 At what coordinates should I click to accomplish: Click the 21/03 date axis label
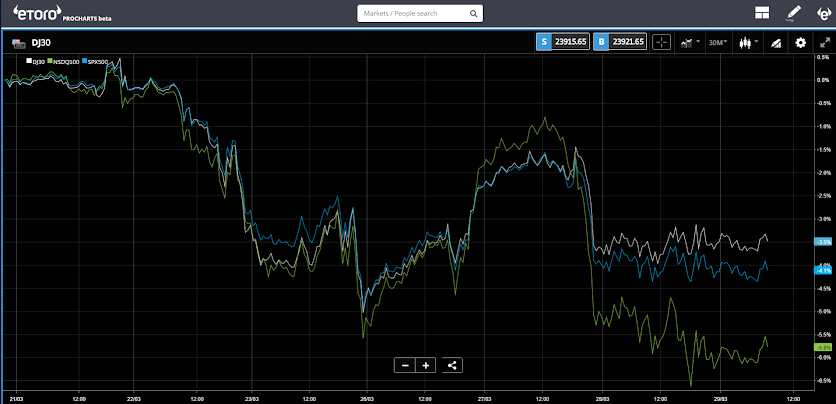pyautogui.click(x=17, y=398)
